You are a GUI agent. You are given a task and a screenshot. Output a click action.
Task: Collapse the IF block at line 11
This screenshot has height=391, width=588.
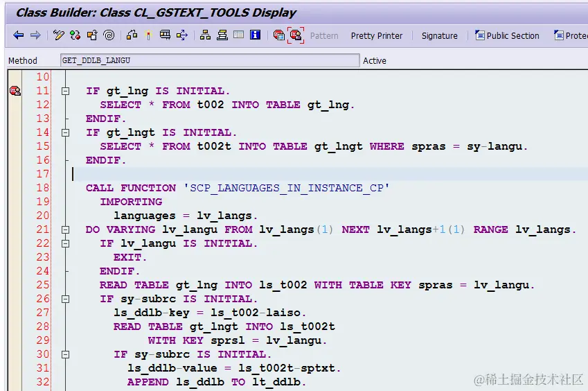click(66, 92)
